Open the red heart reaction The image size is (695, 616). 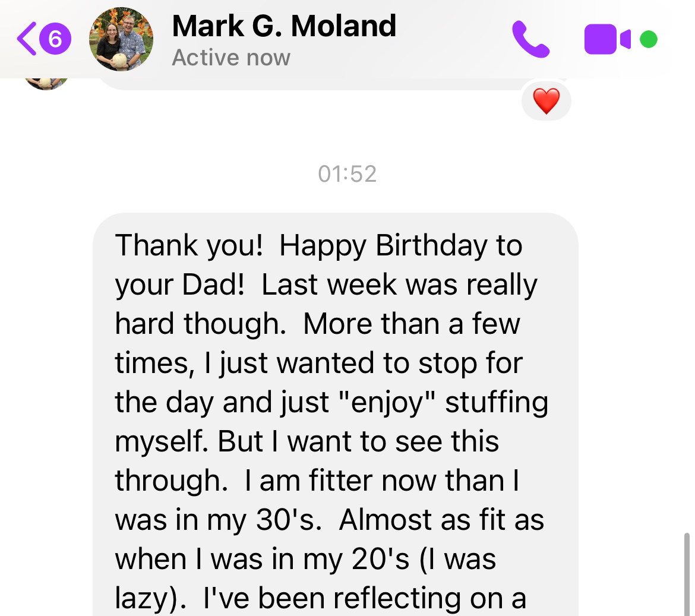click(546, 101)
